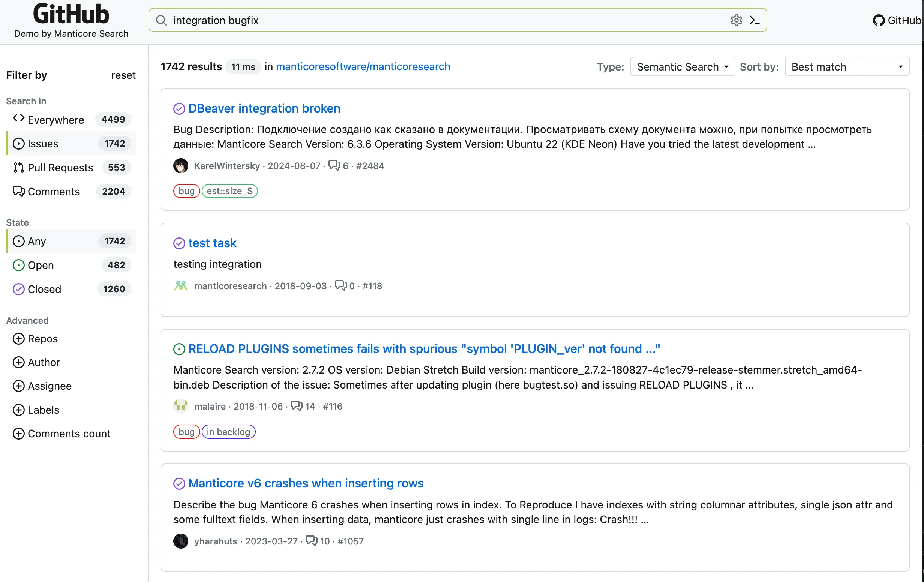Click the Pull Requests icon in sidebar
924x582 pixels.
click(x=18, y=167)
